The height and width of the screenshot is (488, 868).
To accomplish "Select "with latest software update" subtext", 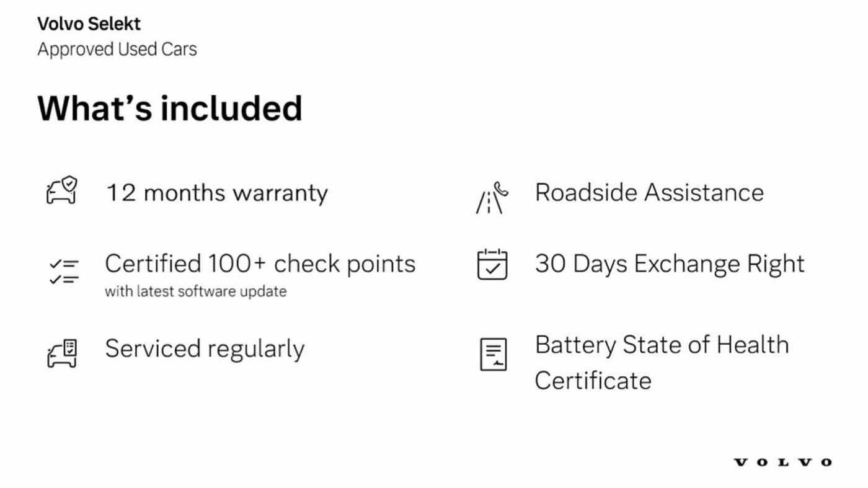I will 195,291.
